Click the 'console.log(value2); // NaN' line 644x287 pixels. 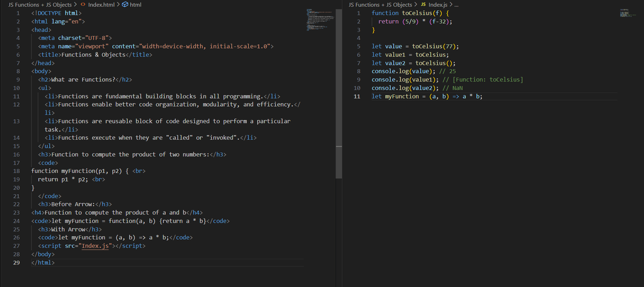[417, 87]
